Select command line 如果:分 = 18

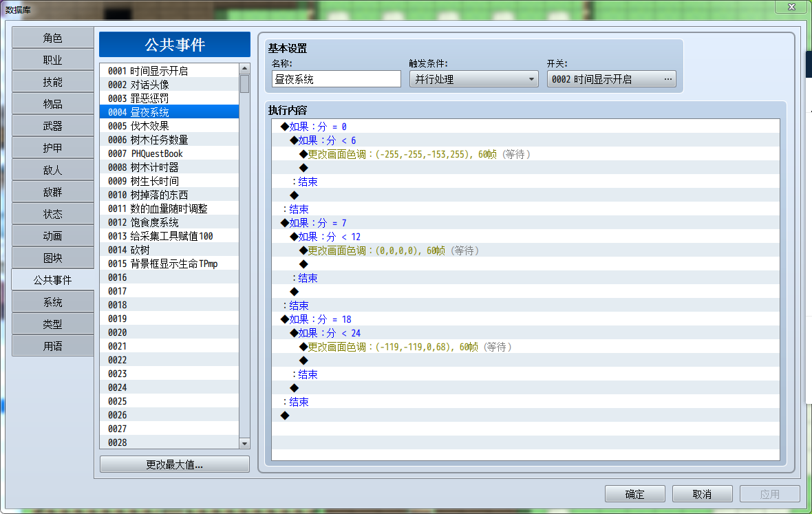526,319
